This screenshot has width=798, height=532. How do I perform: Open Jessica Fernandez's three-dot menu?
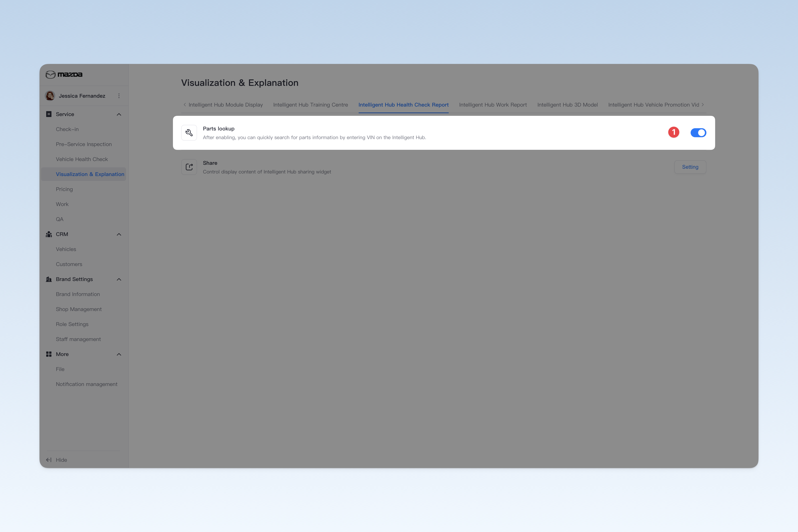119,96
